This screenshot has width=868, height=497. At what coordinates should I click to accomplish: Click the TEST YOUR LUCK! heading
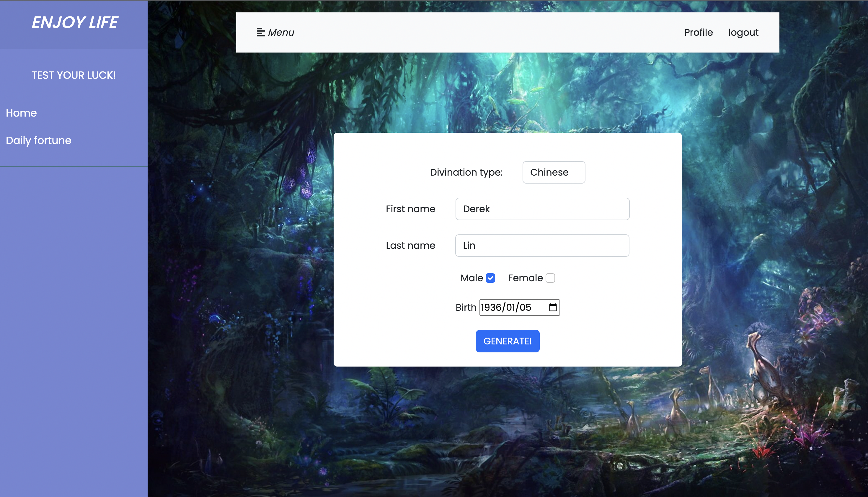[74, 75]
